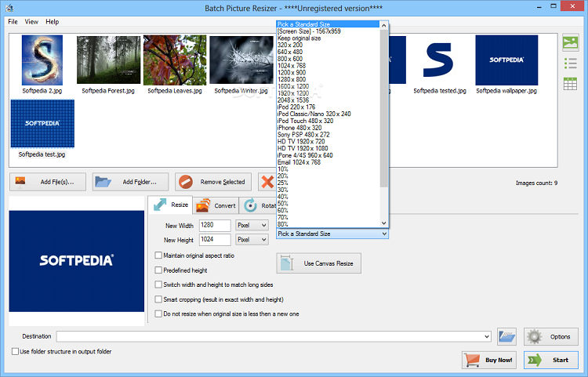
Task: Click size list scroll up arrow
Action: pyautogui.click(x=383, y=26)
